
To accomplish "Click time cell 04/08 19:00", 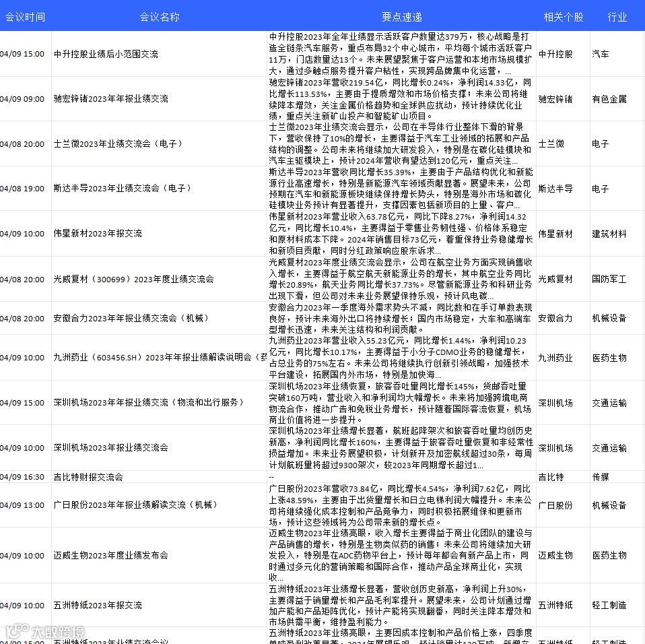I will point(22,189).
